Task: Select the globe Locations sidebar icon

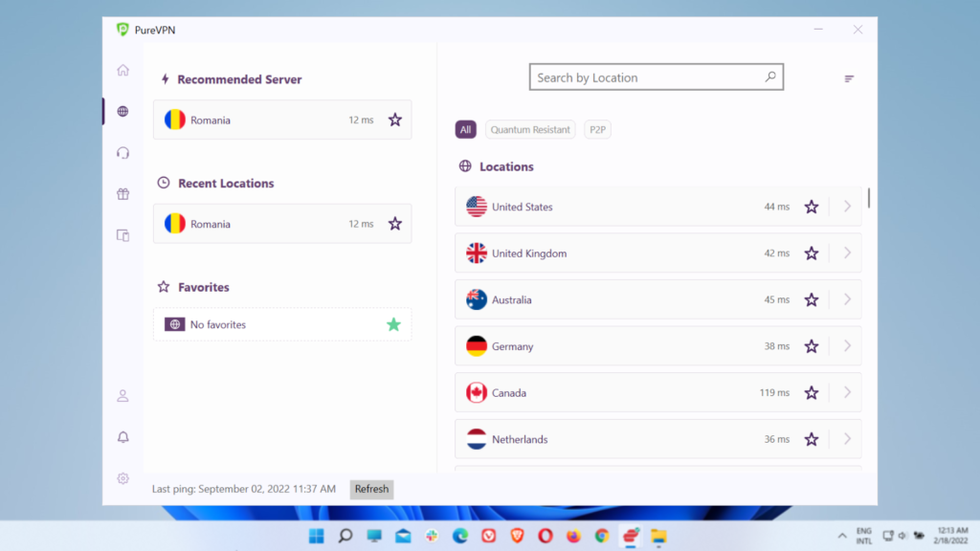Action: [x=123, y=111]
